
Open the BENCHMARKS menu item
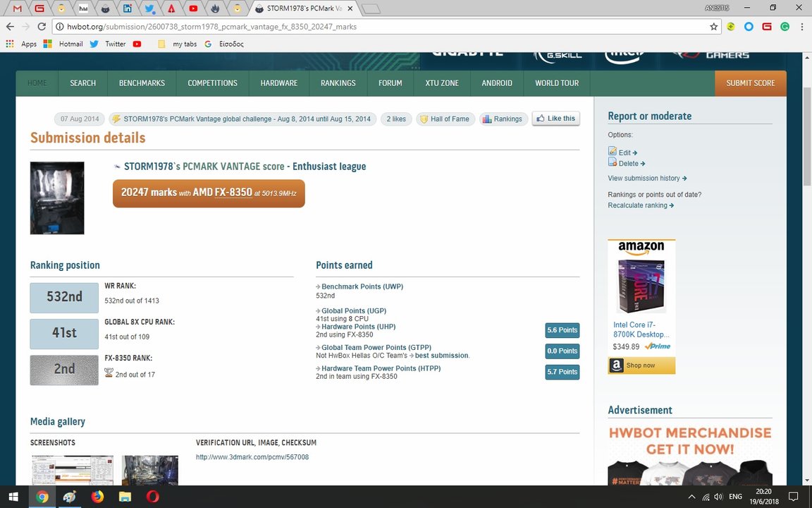click(x=142, y=83)
